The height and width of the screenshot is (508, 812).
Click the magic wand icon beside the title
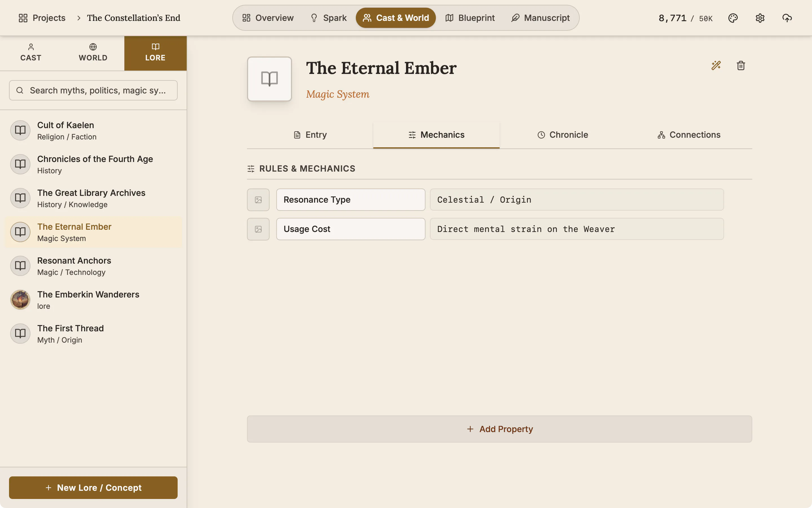pos(716,65)
